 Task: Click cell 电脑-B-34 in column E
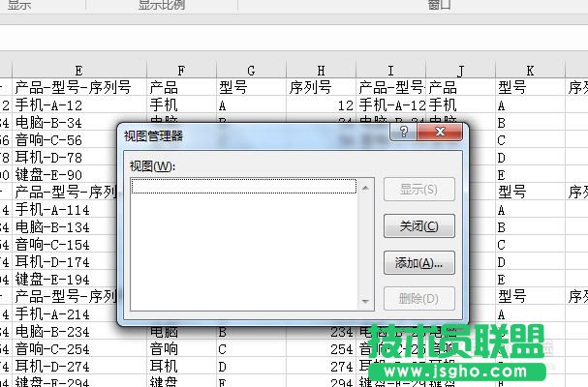(x=79, y=123)
